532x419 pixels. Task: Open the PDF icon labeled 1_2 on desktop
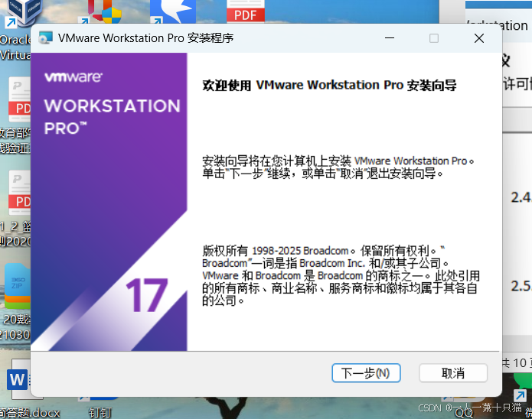[x=18, y=193]
